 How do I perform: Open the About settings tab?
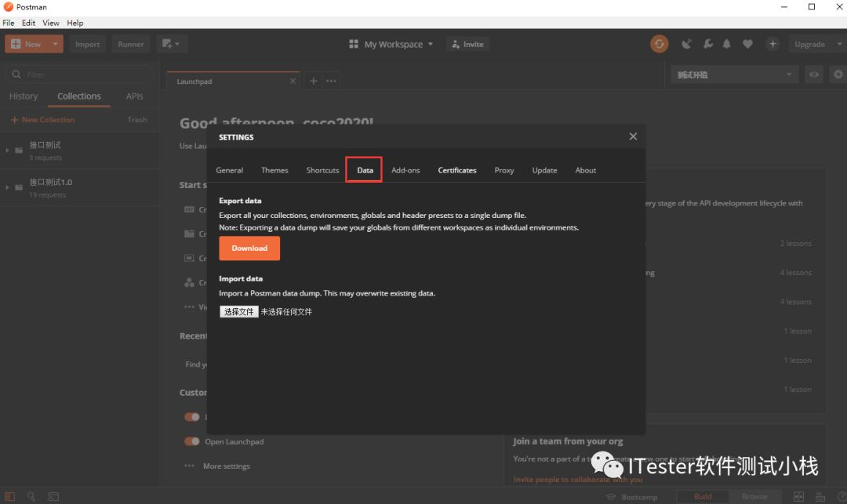click(586, 170)
